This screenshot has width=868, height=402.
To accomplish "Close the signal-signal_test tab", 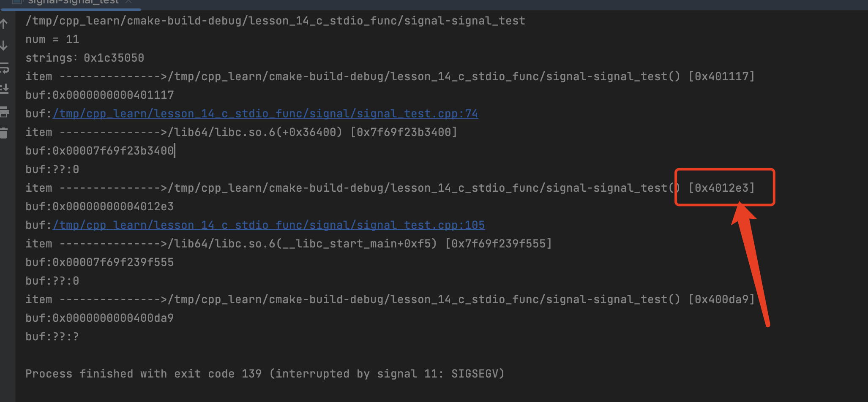I will point(129,2).
